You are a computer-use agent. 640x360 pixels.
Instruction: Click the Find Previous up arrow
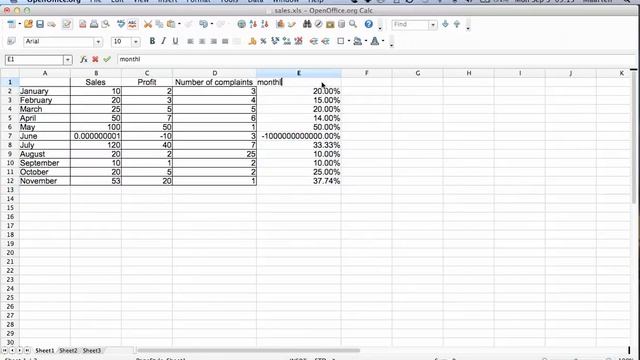457,24
